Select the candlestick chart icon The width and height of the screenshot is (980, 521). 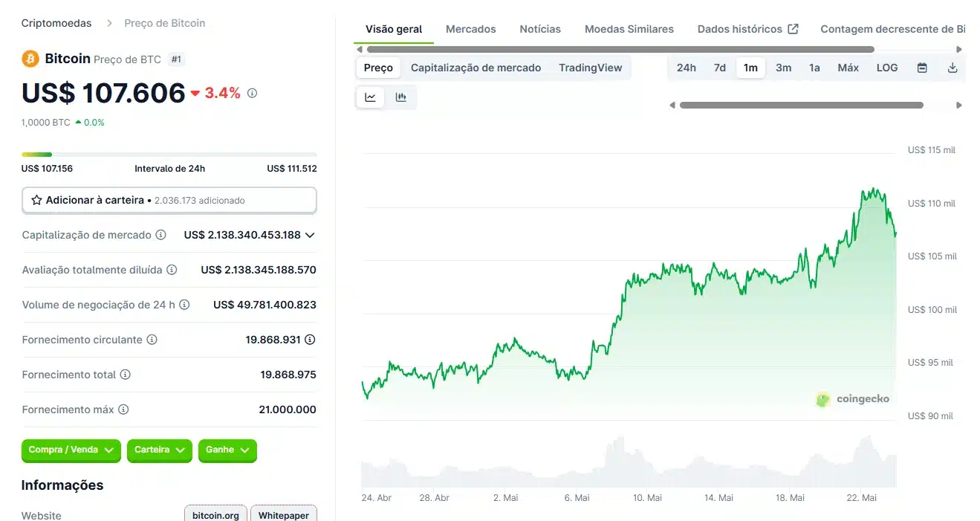click(401, 97)
